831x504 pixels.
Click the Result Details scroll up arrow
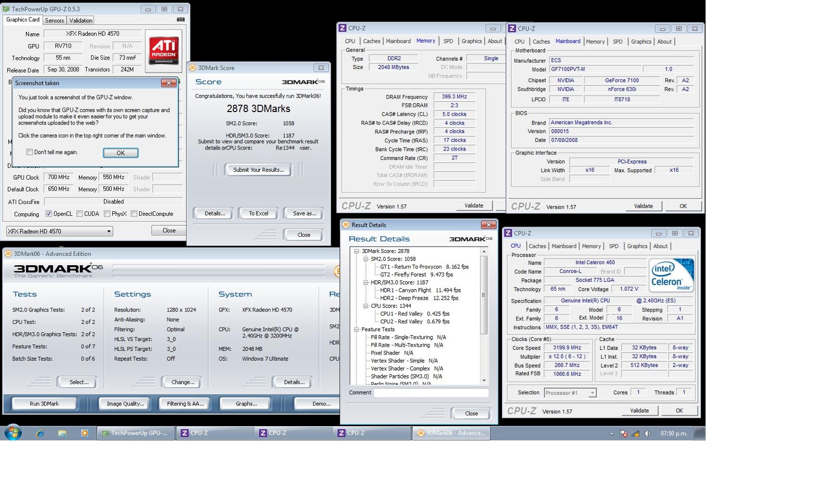484,252
